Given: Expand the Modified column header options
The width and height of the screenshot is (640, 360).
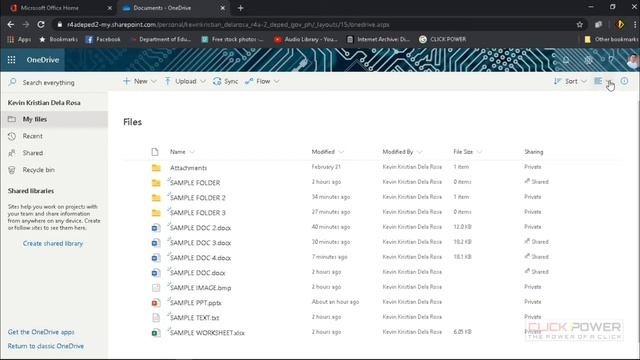Looking at the screenshot, I should point(341,152).
